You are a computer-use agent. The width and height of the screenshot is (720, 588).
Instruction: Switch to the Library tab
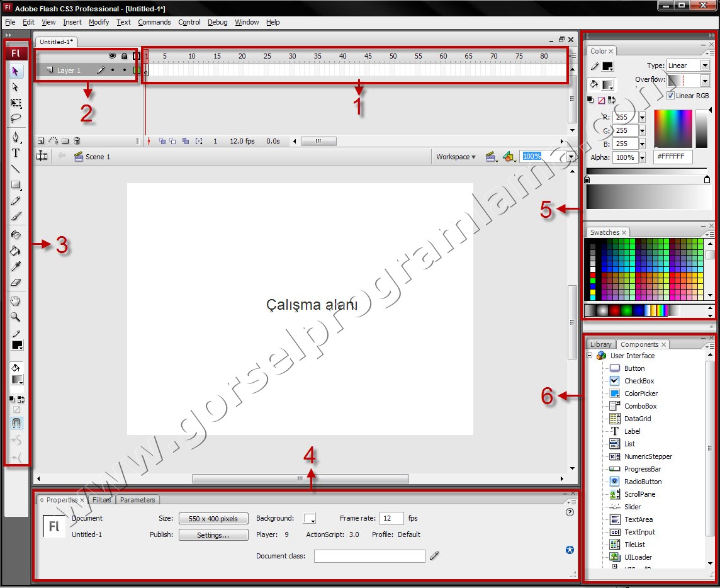(600, 344)
